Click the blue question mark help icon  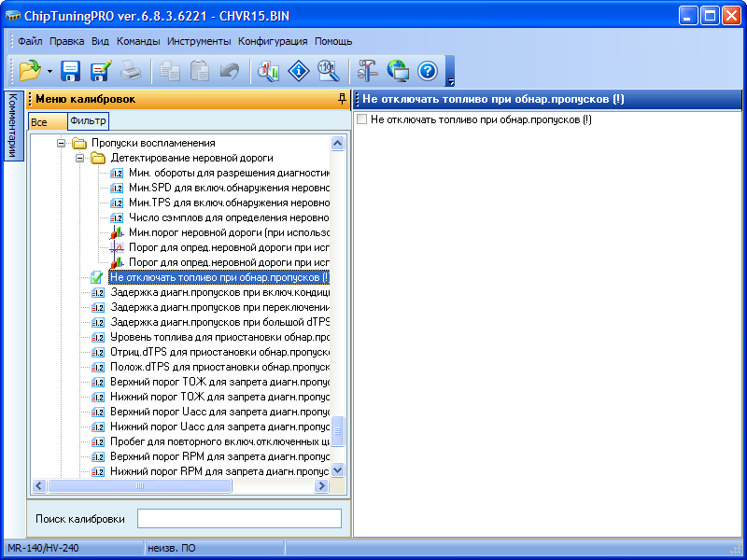(x=427, y=71)
